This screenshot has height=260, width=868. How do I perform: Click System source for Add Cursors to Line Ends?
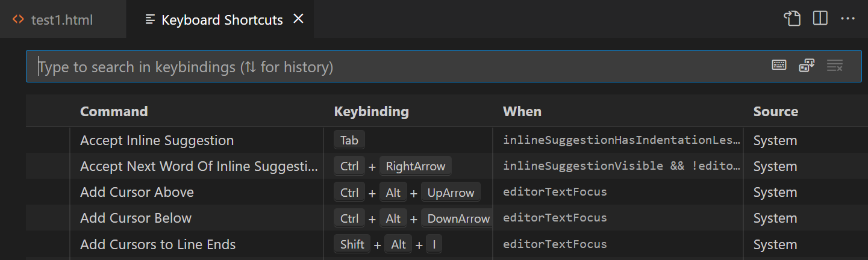[x=775, y=244]
